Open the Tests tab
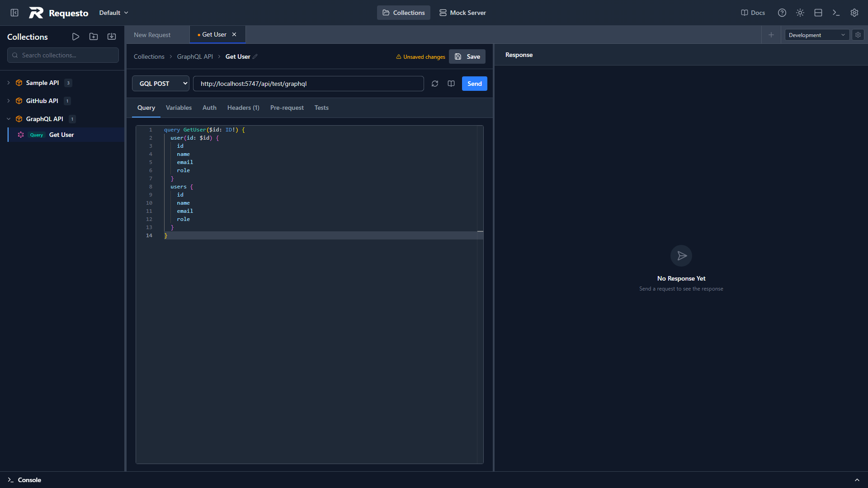 [x=321, y=108]
